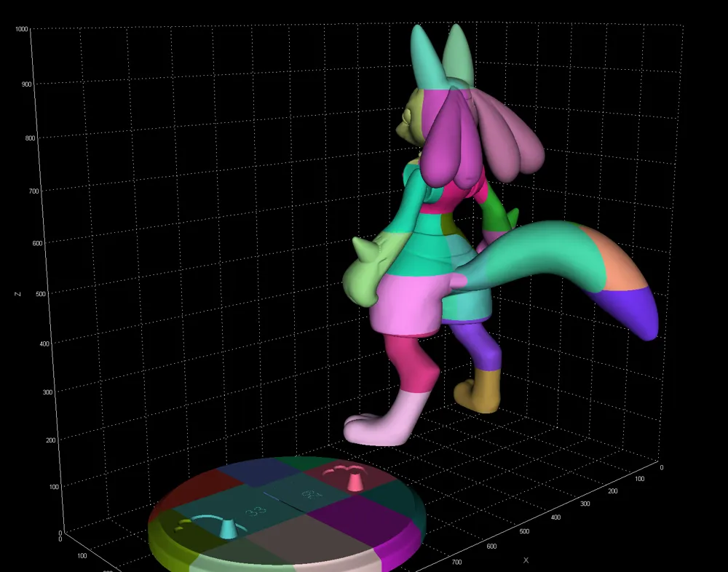Click the Z axis tick label 1000
Image resolution: width=728 pixels, height=572 pixels.
pyautogui.click(x=21, y=29)
